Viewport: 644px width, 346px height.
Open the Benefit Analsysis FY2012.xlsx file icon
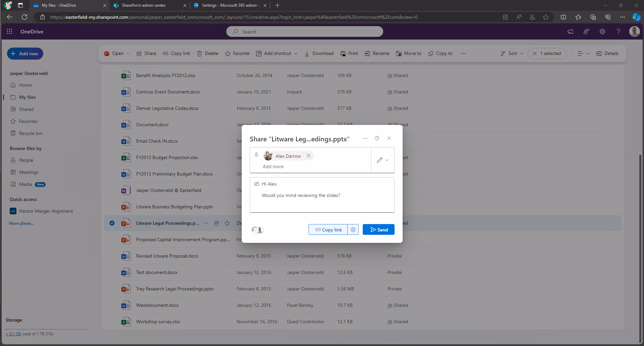pyautogui.click(x=126, y=76)
